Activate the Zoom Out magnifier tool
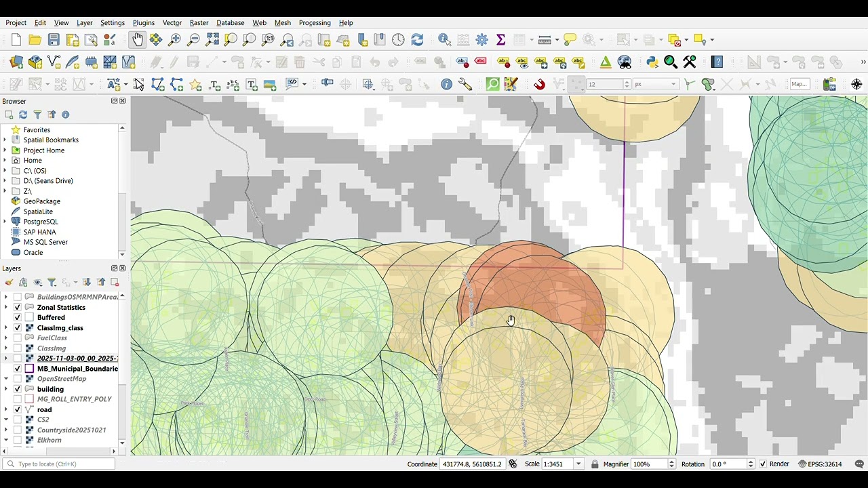868x488 pixels. pos(193,40)
